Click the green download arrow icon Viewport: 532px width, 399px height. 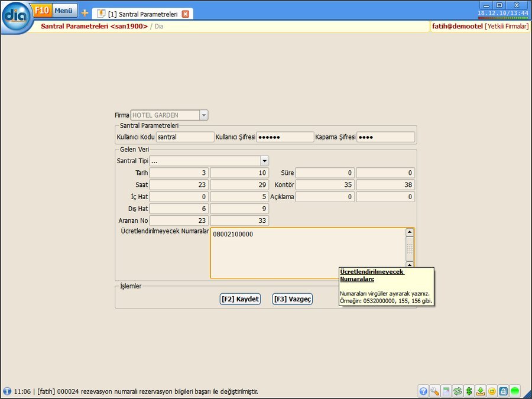click(481, 391)
